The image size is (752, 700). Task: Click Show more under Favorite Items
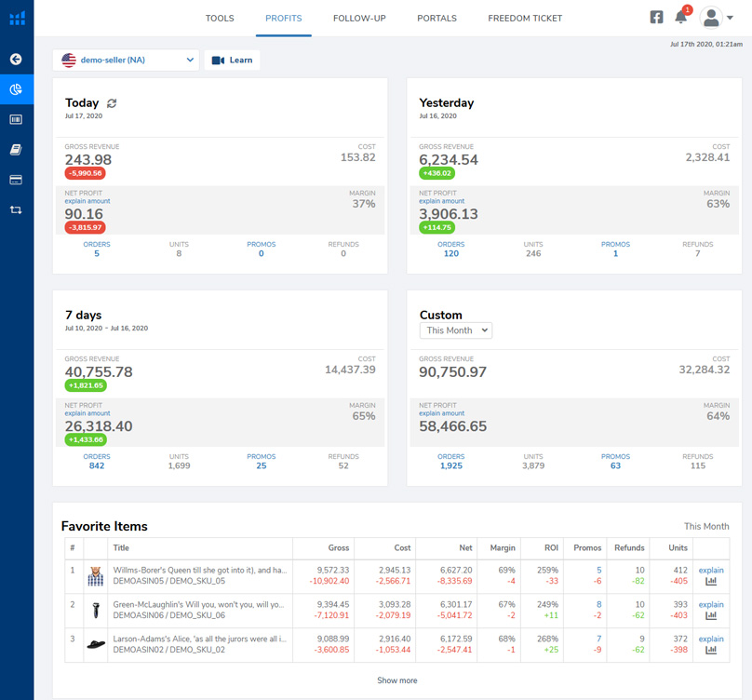(x=397, y=680)
